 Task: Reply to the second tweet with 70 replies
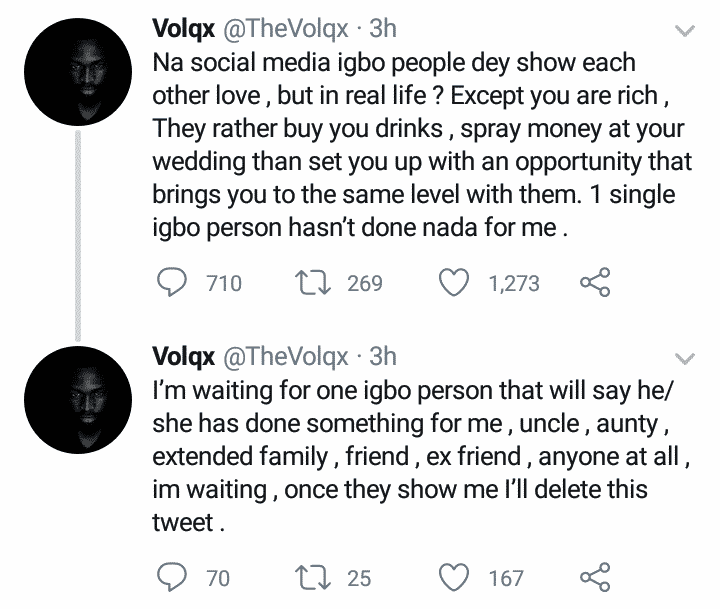(175, 577)
